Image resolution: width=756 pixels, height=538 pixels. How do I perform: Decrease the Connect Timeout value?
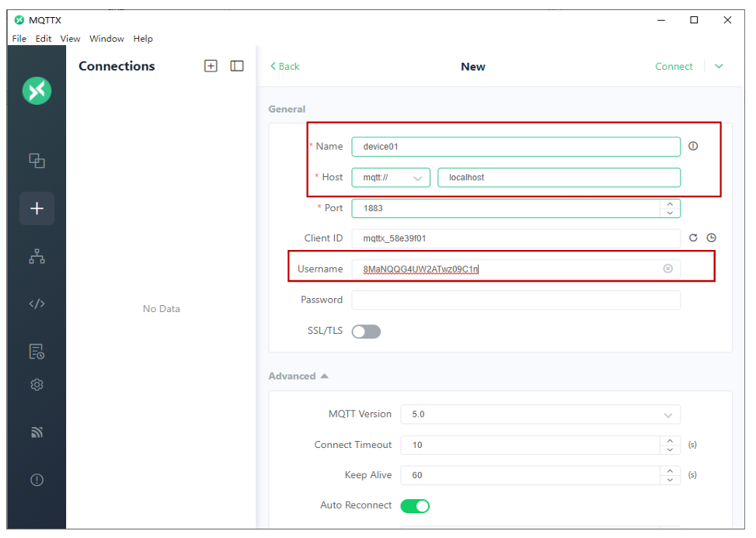coord(670,449)
